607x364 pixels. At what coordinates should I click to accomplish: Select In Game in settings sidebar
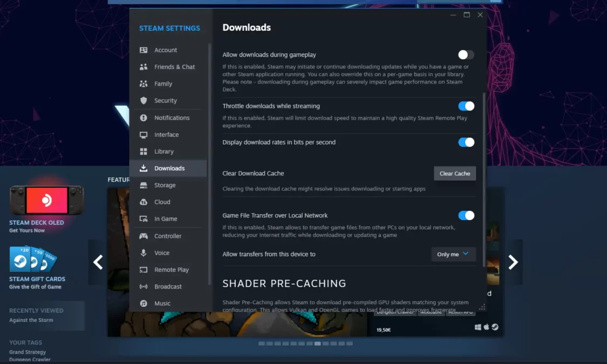(x=168, y=219)
